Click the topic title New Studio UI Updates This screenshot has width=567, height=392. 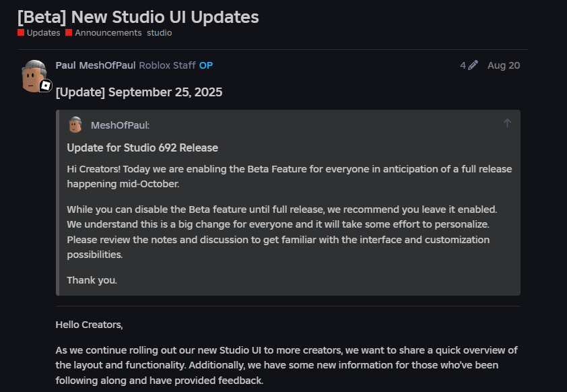point(138,17)
